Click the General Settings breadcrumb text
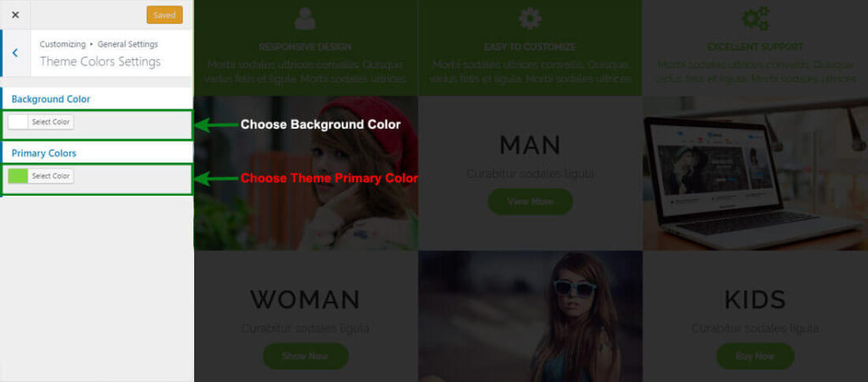Screen dimensions: 868x382 (128, 44)
